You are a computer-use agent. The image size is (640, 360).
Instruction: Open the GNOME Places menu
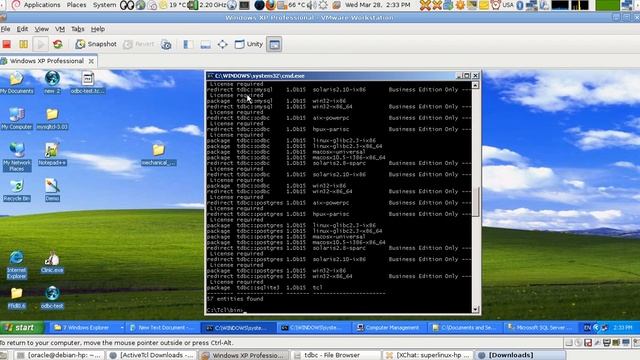[x=76, y=5]
